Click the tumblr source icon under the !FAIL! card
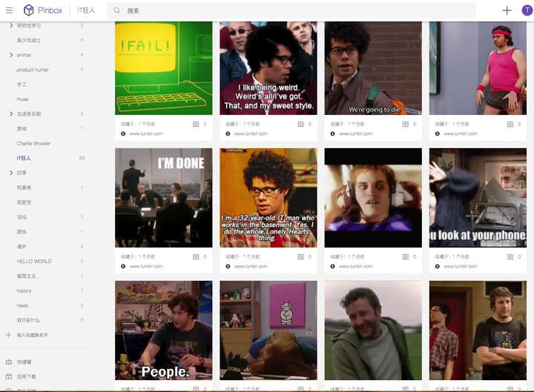Screen dimensions: 534x392 pos(123,133)
